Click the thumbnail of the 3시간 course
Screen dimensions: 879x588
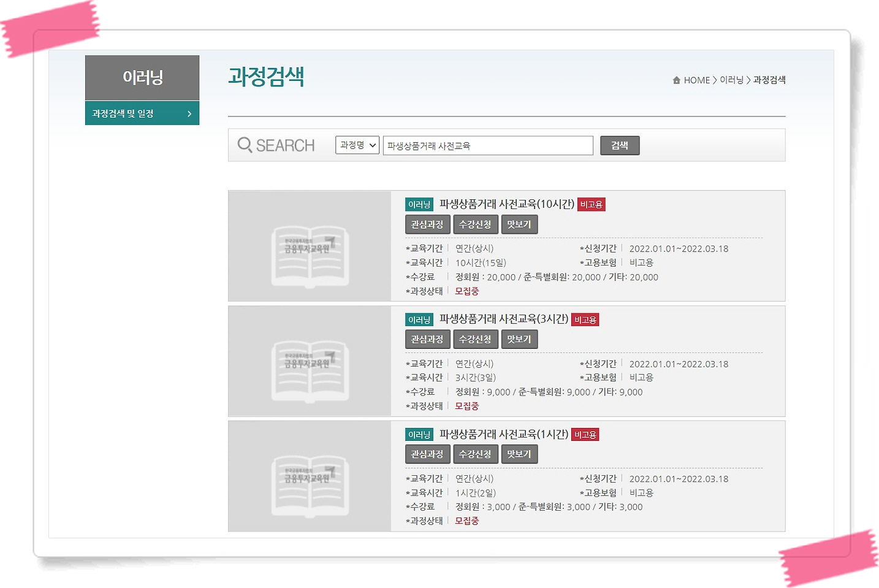point(310,361)
